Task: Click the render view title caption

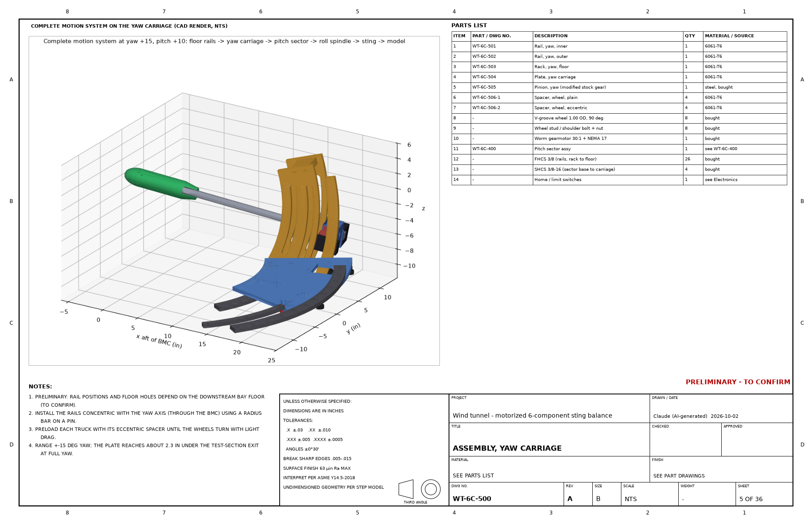Action: 224,41
